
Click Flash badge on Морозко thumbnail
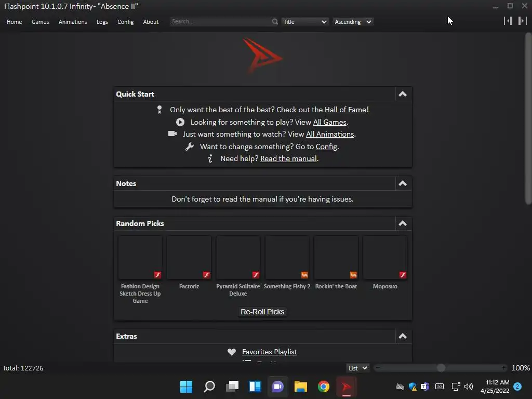[x=403, y=275]
